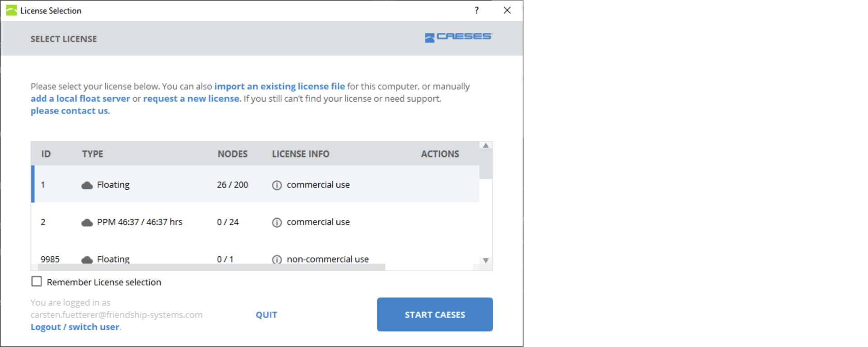This screenshot has width=868, height=347.
Task: Select license ID 2 cell
Action: [43, 222]
